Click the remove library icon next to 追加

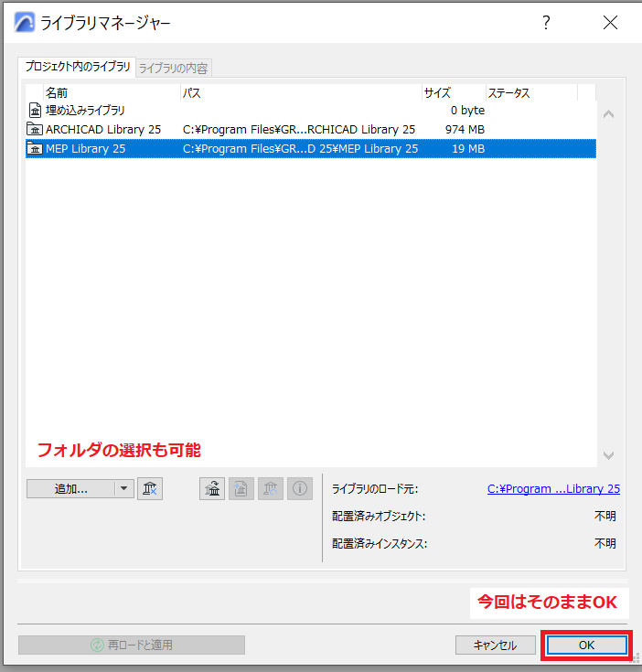[x=150, y=488]
